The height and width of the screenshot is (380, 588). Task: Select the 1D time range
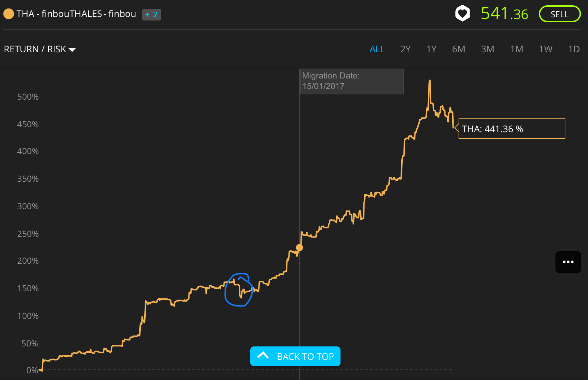(x=574, y=49)
